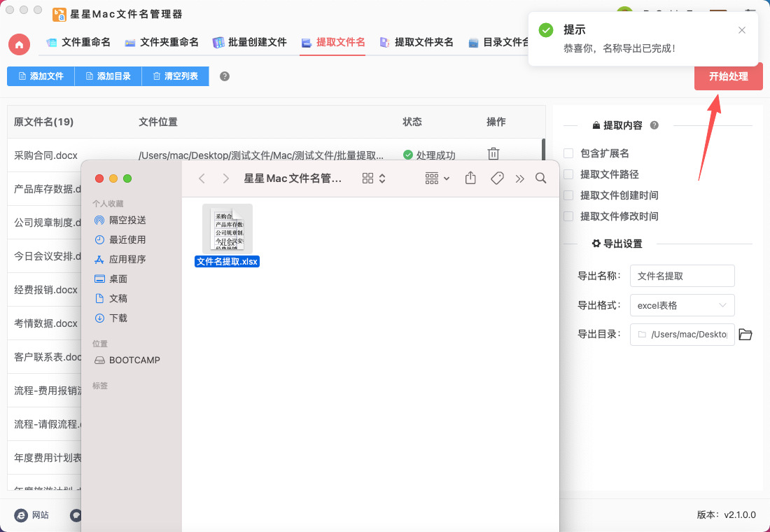The height and width of the screenshot is (532, 770).
Task: Delete the 采购合同.docx row with trash icon
Action: (493, 154)
